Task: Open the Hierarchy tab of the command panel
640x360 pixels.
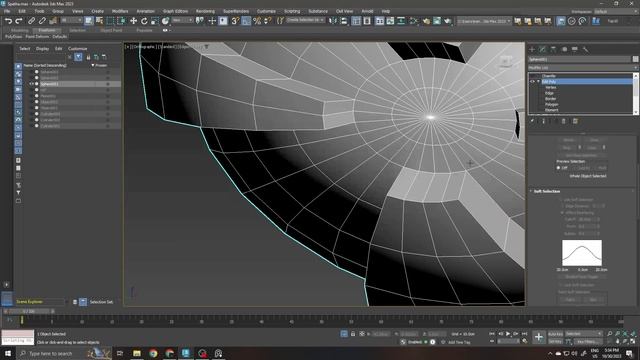Action: coord(553,49)
